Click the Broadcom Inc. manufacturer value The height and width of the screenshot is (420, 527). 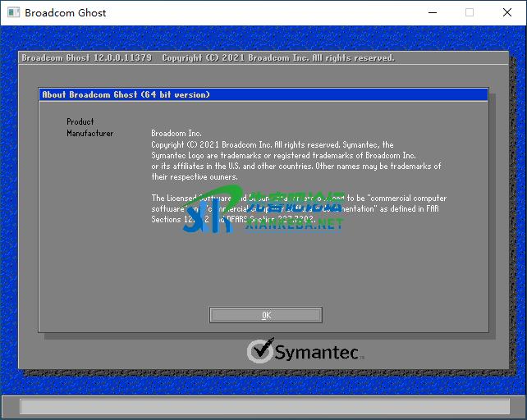[176, 133]
